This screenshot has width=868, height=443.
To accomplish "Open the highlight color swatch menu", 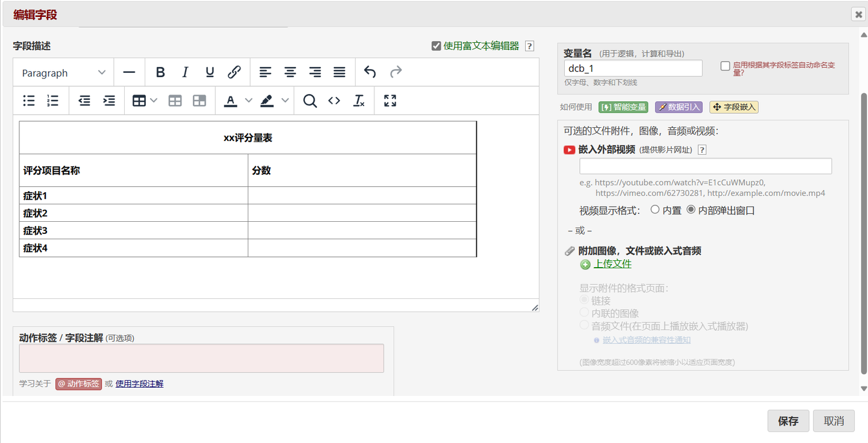I will [285, 101].
